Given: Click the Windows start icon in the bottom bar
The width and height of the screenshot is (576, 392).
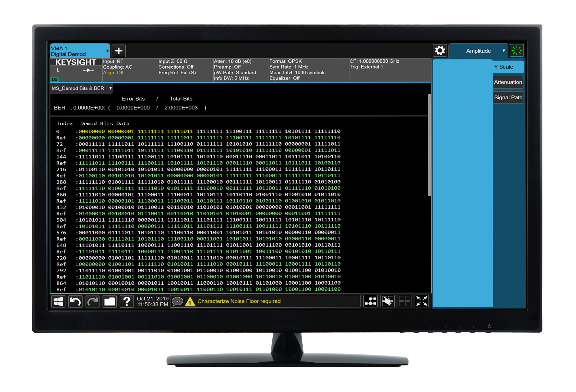Looking at the screenshot, I should 58,301.
